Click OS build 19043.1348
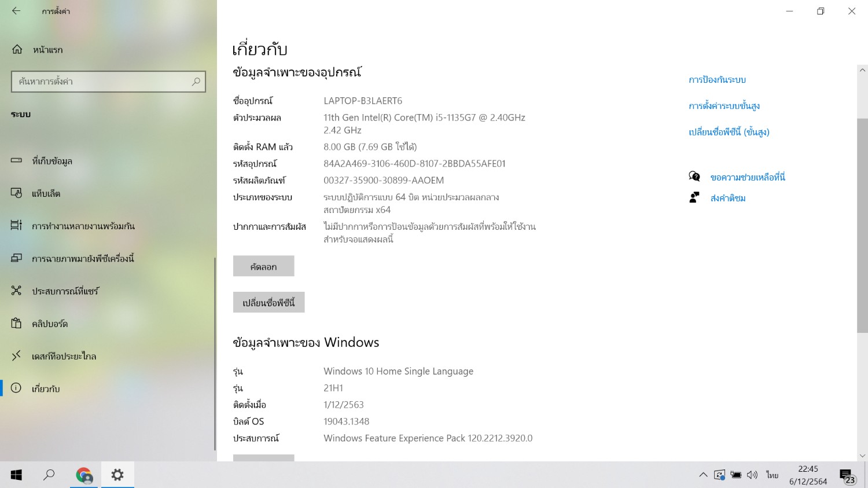Image resolution: width=868 pixels, height=488 pixels. tap(346, 421)
